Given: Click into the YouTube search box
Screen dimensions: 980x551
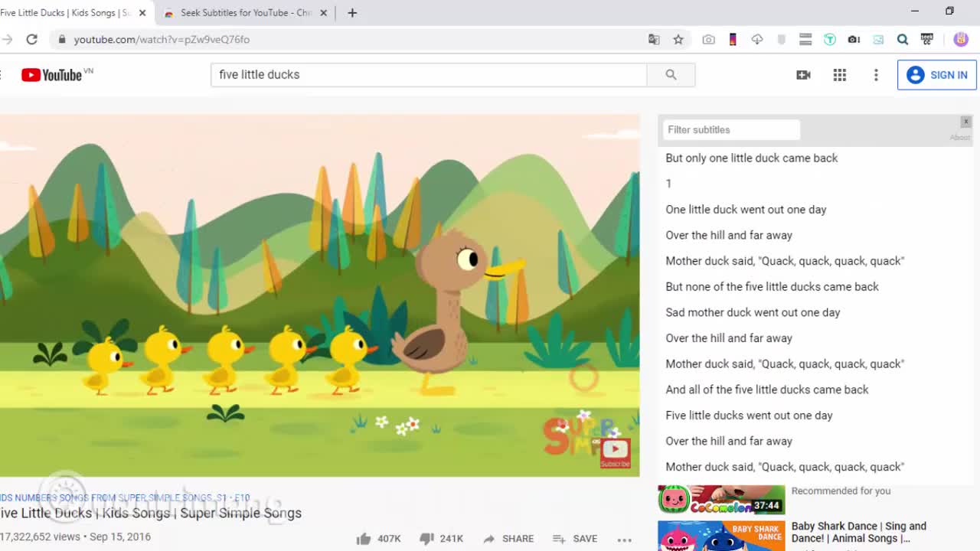Looking at the screenshot, I should (429, 74).
